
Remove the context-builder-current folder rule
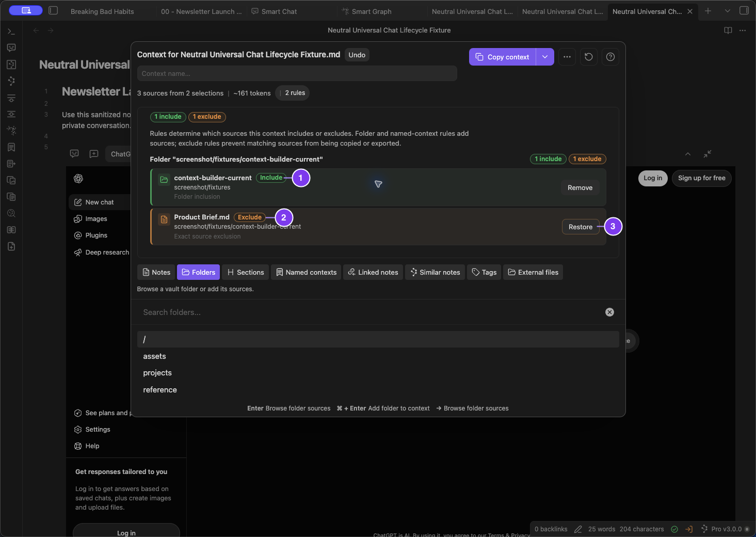pos(580,187)
